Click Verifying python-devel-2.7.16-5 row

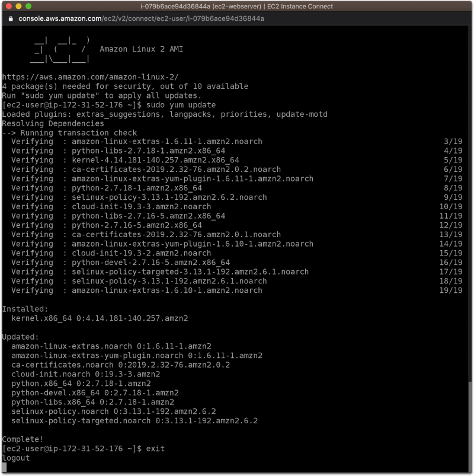[236, 263]
